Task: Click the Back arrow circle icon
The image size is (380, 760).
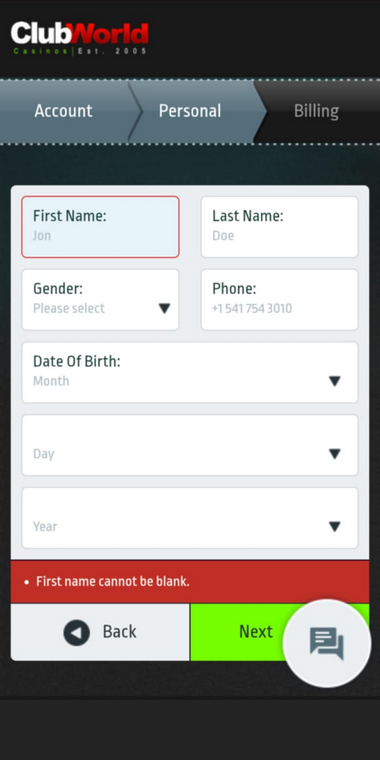Action: point(77,633)
